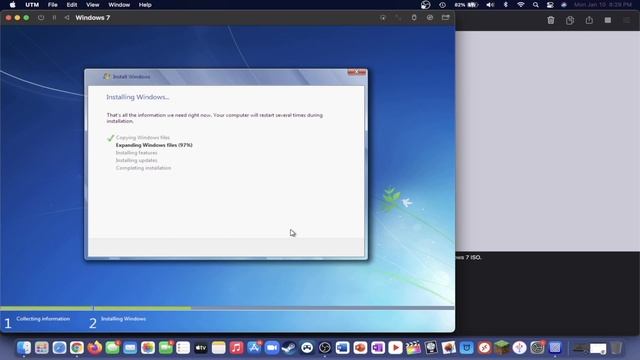Close the Install Windows dialog

357,72
